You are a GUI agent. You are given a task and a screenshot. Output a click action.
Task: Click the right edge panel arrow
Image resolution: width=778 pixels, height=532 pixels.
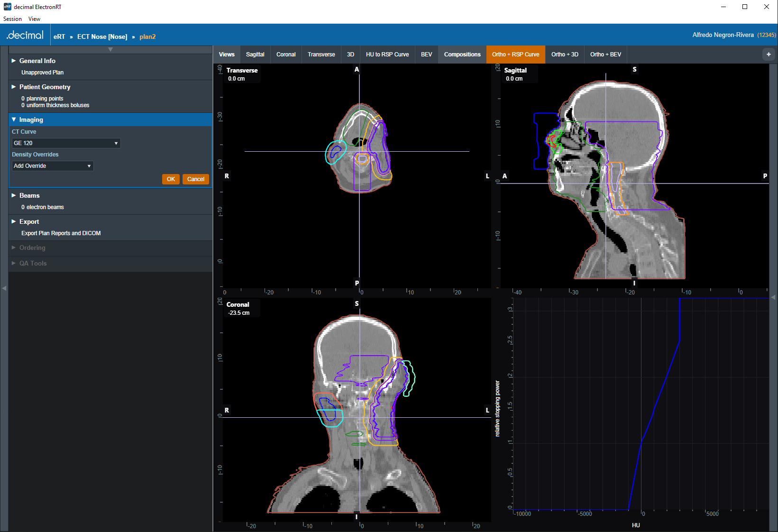[773, 297]
